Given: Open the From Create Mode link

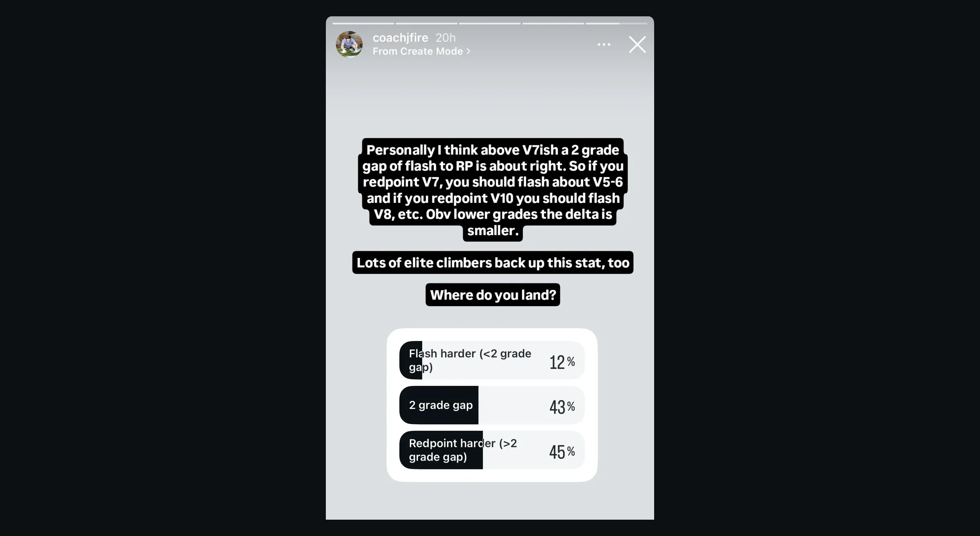Looking at the screenshot, I should click(x=418, y=51).
